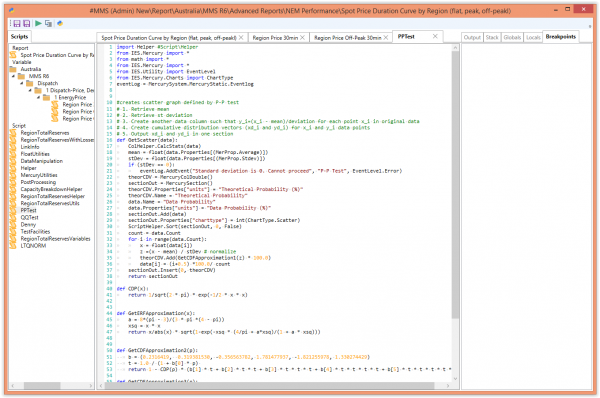Click the Australia folder icon

coord(13,69)
